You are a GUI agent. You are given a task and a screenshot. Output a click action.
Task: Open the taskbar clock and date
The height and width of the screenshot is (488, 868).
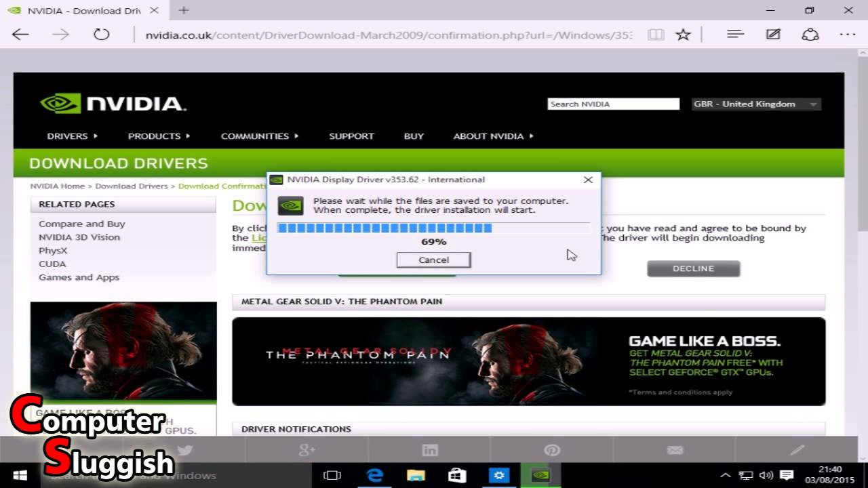tap(831, 475)
